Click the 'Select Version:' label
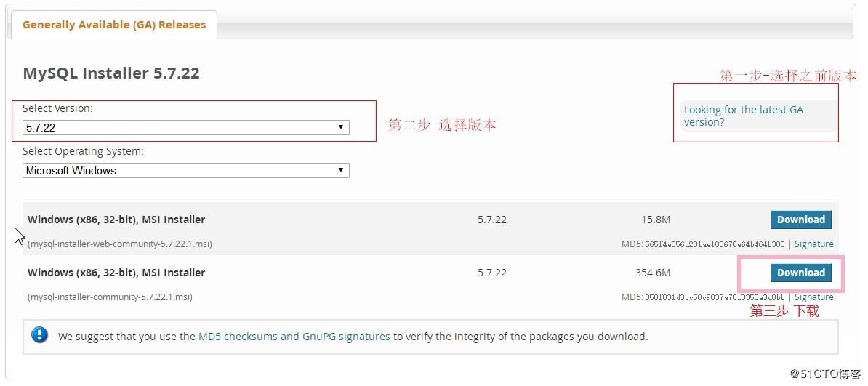Viewport: 868px width, 386px height. [57, 108]
